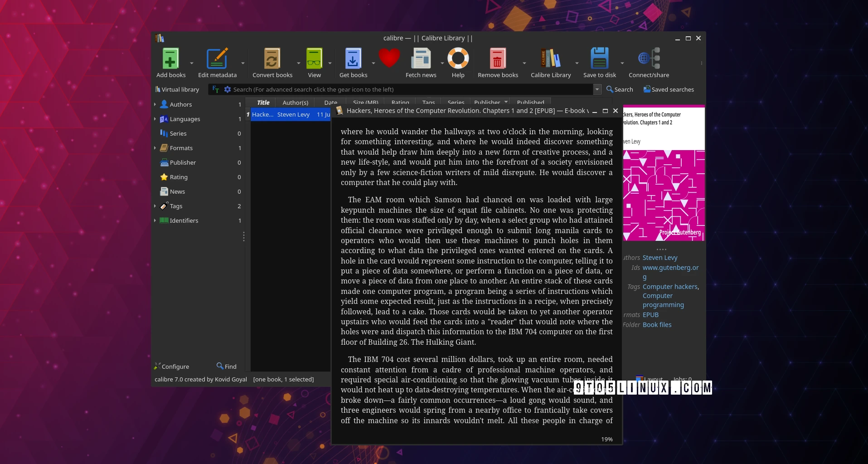Viewport: 868px width, 464px height.
Task: Open advanced search gear icon
Action: point(227,89)
